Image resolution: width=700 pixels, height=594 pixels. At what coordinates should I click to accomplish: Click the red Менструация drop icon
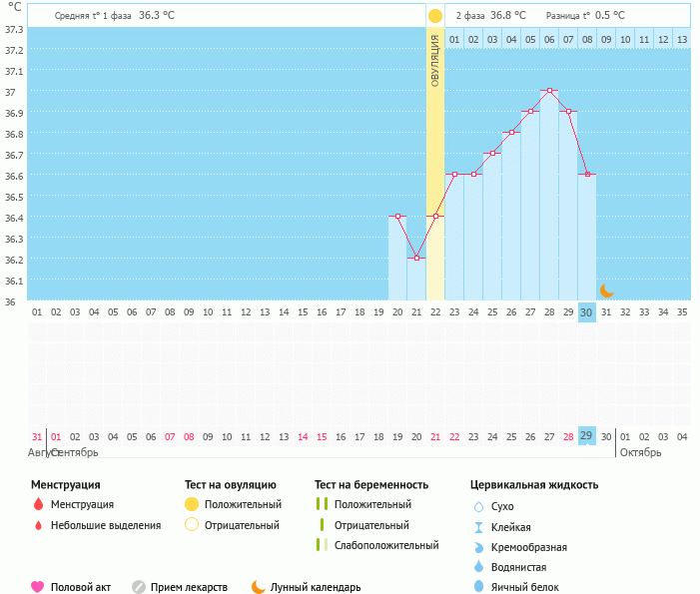[38, 505]
